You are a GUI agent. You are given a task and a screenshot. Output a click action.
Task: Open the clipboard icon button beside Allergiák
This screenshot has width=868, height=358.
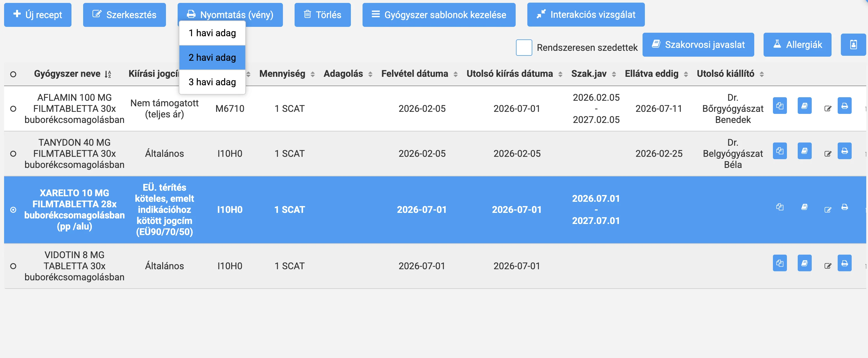853,45
